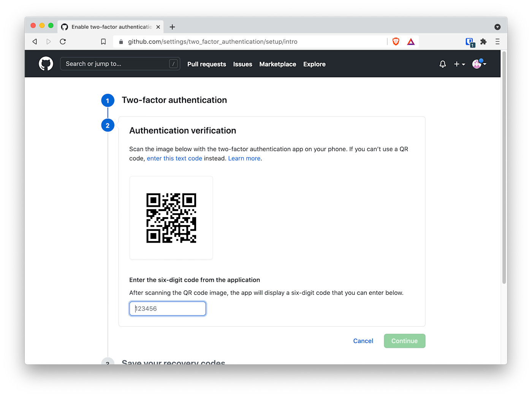Viewport: 532px width, 397px height.
Task: Open GitHub notifications bell
Action: tap(442, 64)
